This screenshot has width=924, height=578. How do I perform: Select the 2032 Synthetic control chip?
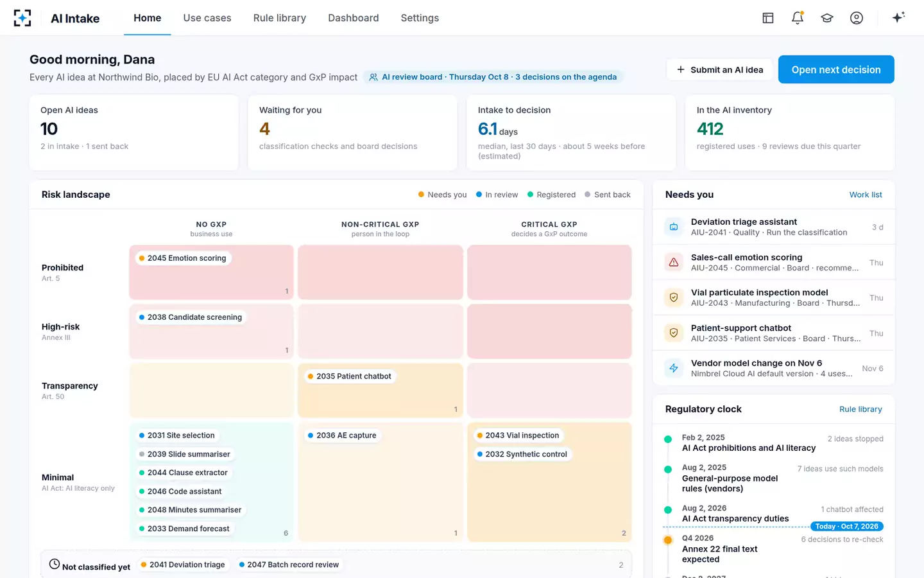click(522, 454)
